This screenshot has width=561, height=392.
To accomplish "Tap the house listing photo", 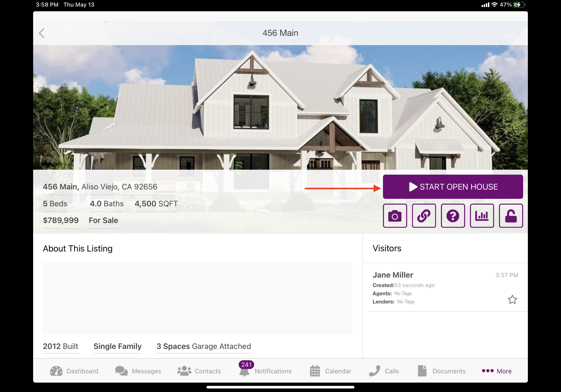I will tap(280, 108).
